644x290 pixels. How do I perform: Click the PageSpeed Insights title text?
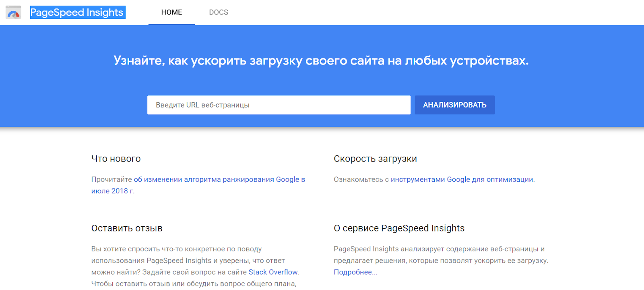tap(77, 12)
